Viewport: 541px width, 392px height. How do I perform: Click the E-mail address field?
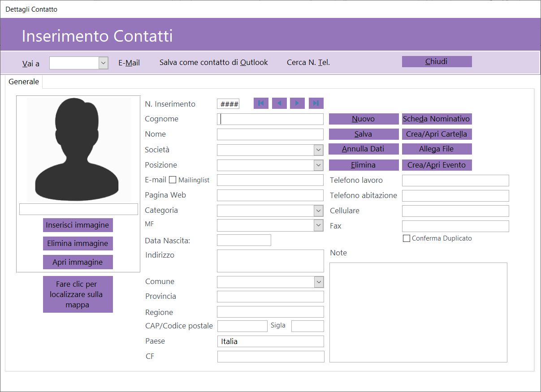coord(270,180)
